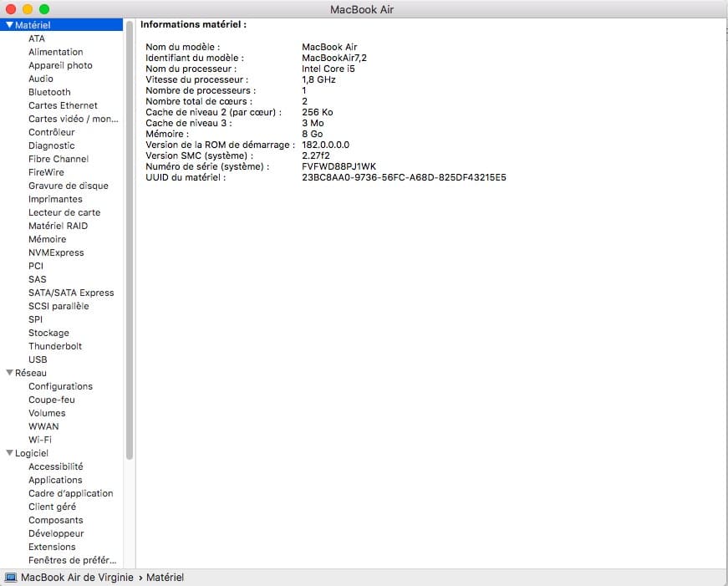This screenshot has width=728, height=586.
Task: Click the green zoom window button
Action: tap(44, 9)
